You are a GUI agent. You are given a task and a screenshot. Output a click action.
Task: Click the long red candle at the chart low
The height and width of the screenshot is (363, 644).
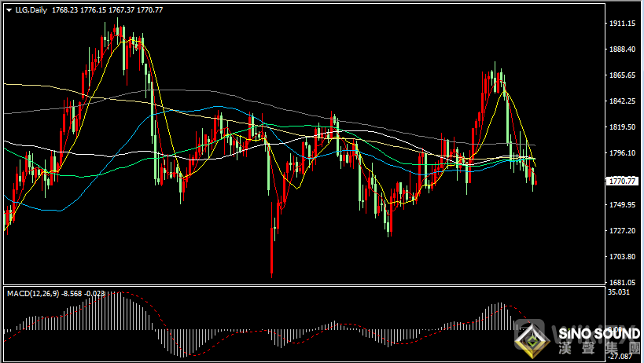[271, 251]
